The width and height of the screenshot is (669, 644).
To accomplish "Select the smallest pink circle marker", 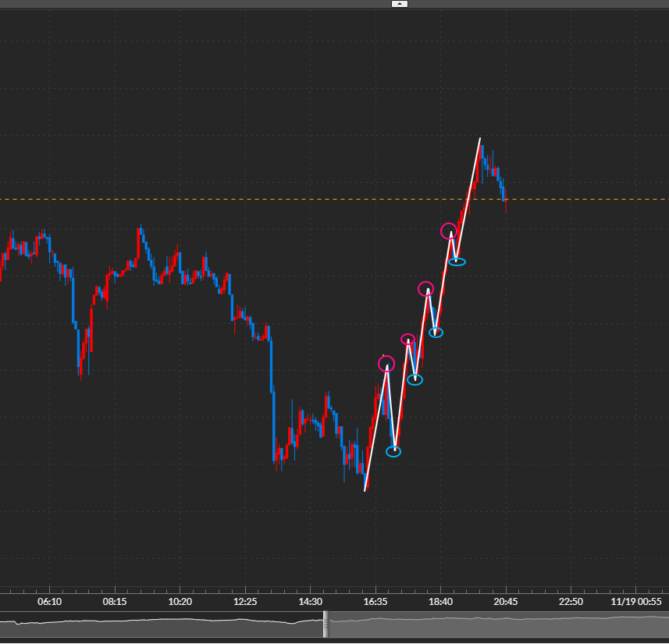I will 407,339.
